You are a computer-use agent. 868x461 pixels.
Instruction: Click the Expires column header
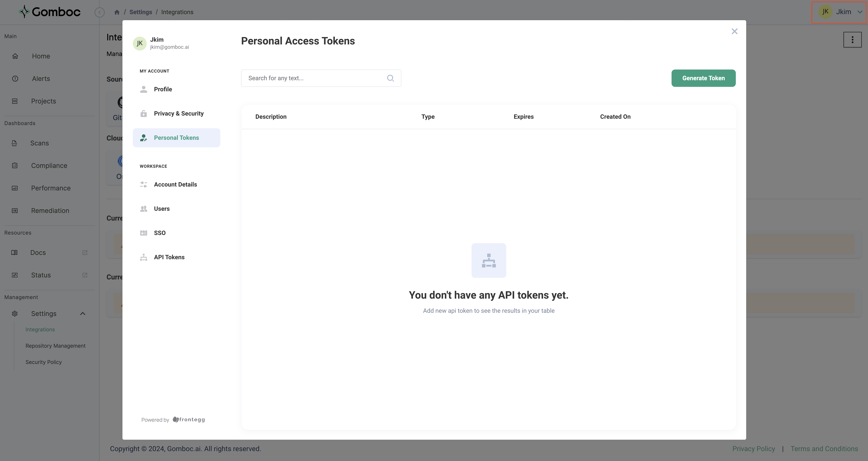tap(523, 117)
